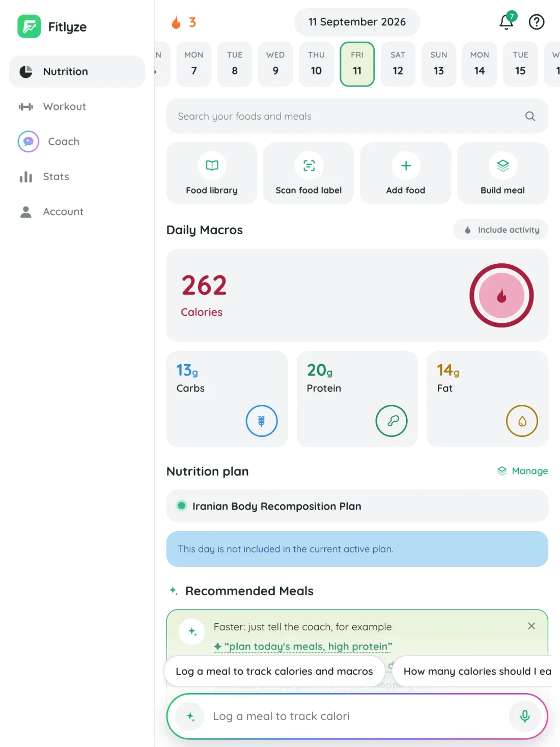Choose 'How many calories should I' suggestion chip
The image size is (560, 747).
pos(473,671)
